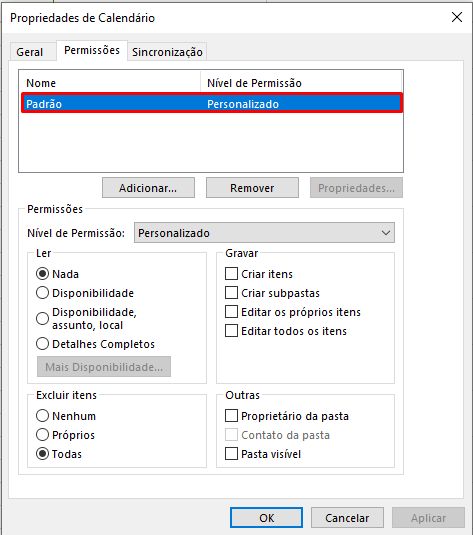
Task: Open the Nível de Permissão dropdown
Action: 264,233
